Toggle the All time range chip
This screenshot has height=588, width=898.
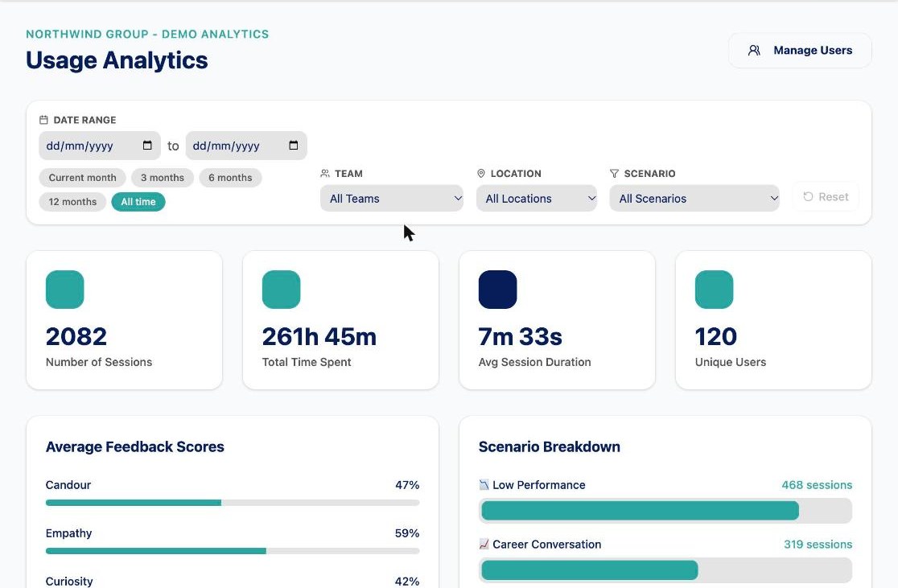click(138, 202)
